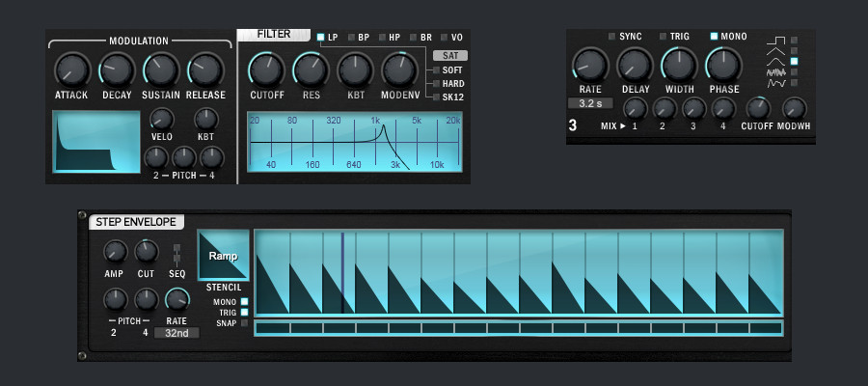Enable SNAP in the step envelope

pos(244,323)
